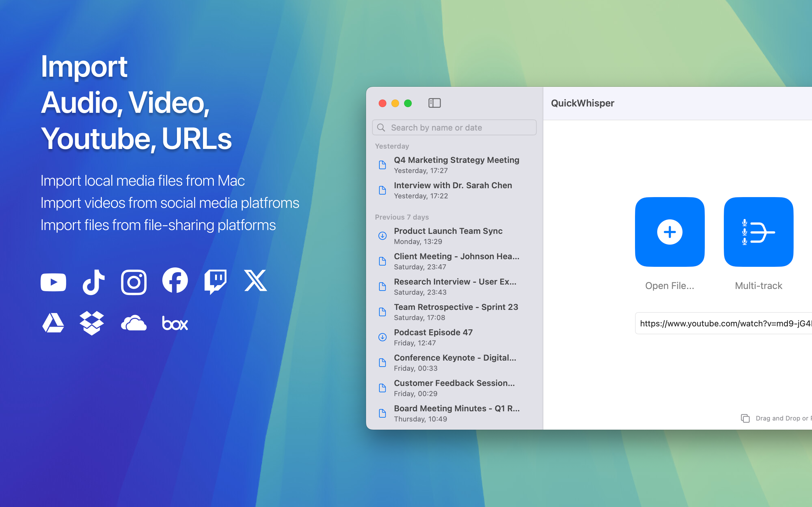Click the Twitch logo icon

click(x=215, y=282)
